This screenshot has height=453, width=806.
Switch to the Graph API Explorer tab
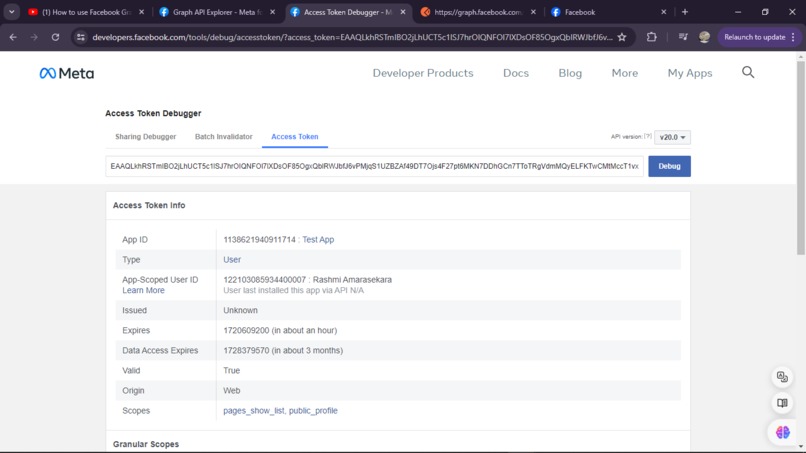click(x=217, y=12)
